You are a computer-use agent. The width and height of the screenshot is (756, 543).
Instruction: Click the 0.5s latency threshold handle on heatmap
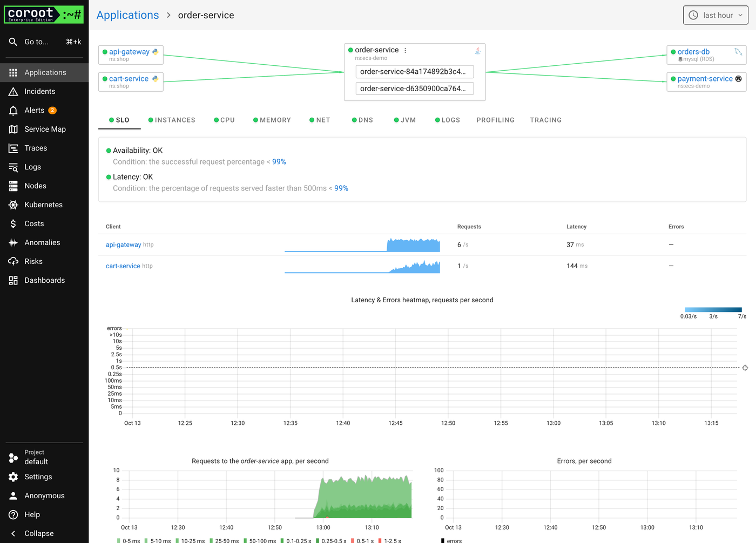pyautogui.click(x=745, y=368)
